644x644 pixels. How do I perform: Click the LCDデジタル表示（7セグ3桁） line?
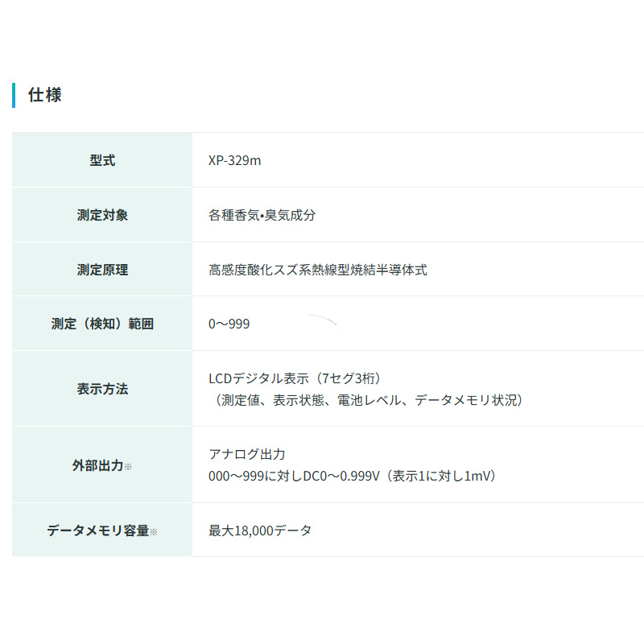pyautogui.click(x=299, y=378)
